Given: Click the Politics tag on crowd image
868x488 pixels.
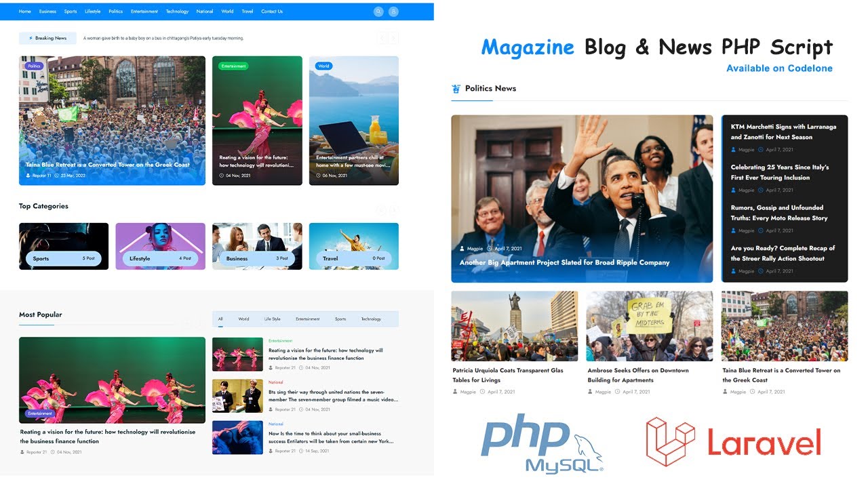Looking at the screenshot, I should [x=34, y=66].
